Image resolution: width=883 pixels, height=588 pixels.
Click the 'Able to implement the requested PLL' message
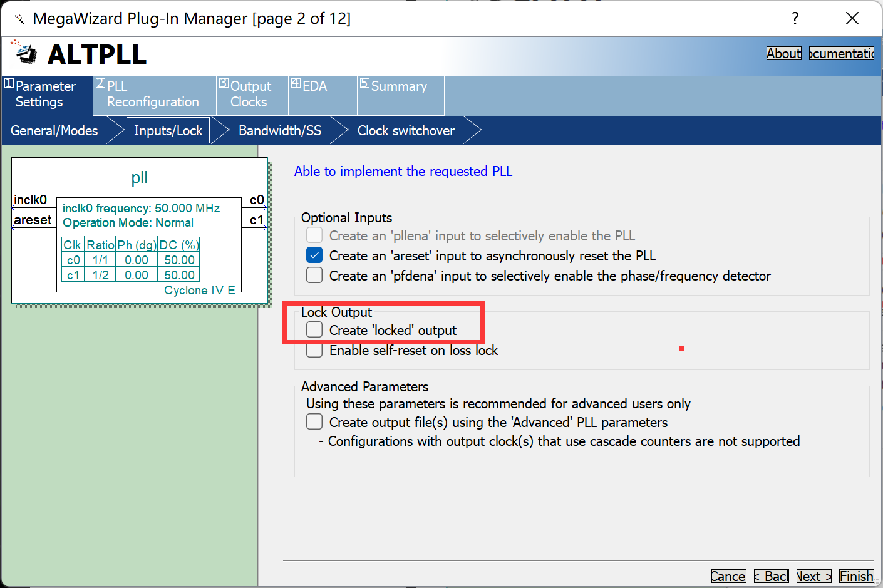(403, 172)
